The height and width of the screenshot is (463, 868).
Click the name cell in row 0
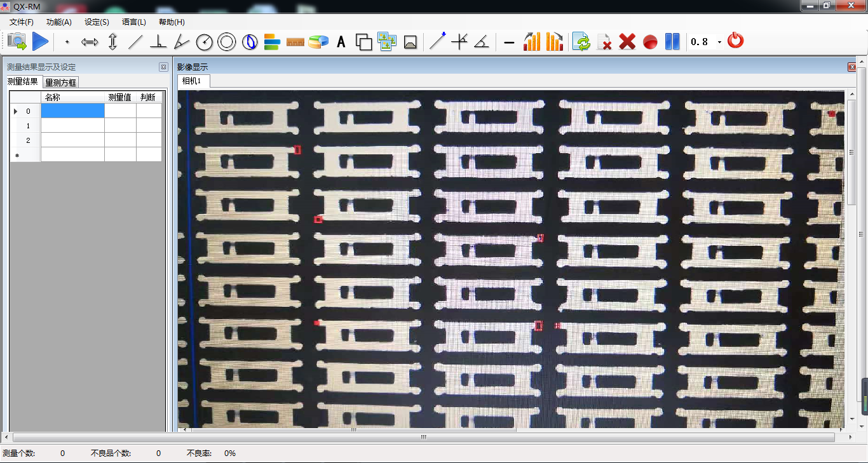point(72,111)
